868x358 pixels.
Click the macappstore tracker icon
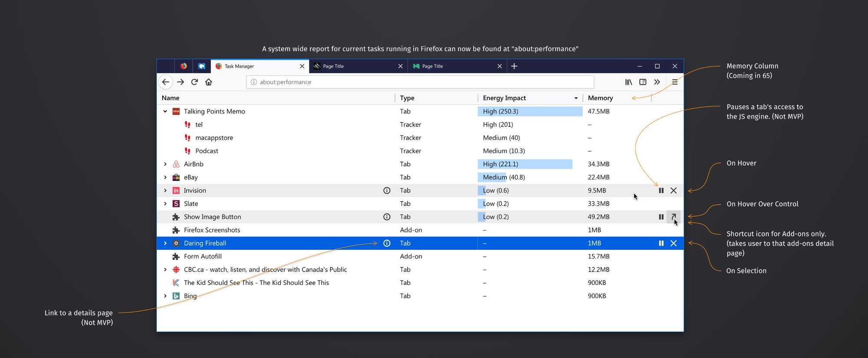click(187, 138)
